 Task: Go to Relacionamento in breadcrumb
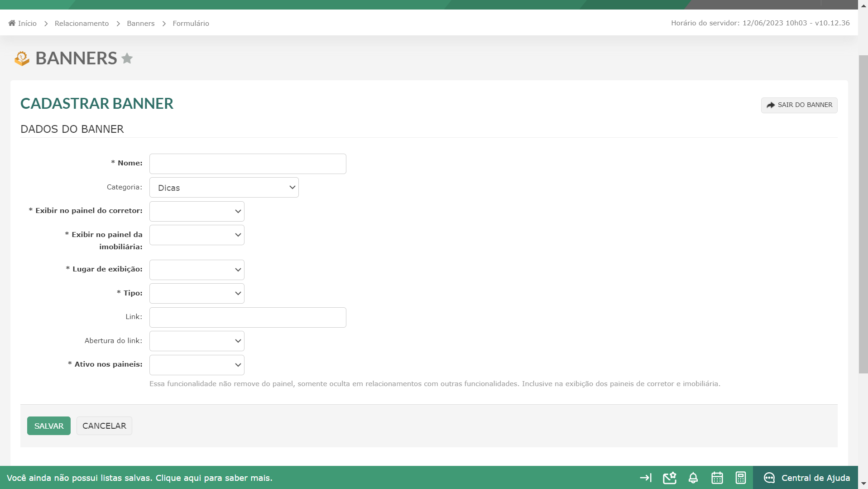(82, 23)
